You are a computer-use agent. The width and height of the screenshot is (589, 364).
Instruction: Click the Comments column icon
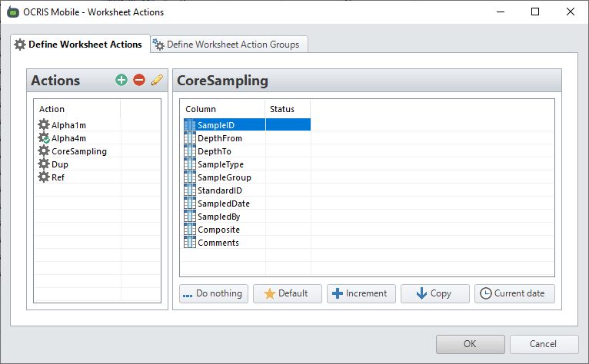190,243
